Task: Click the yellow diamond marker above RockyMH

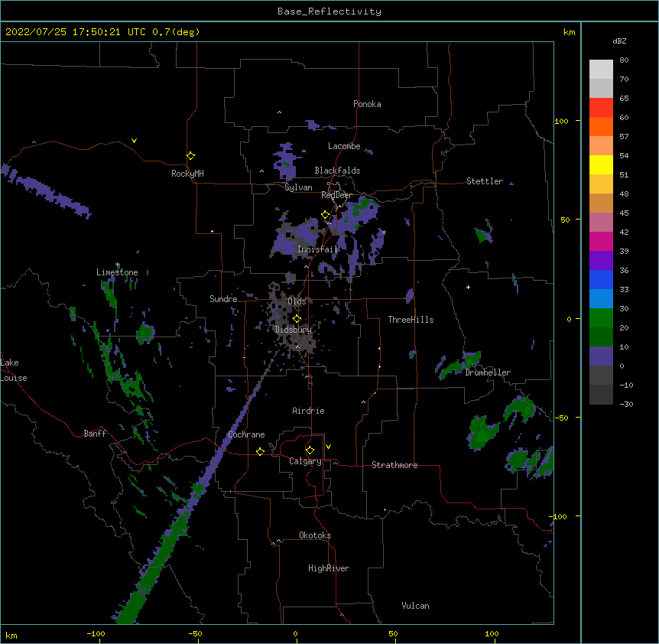Action: pos(190,156)
